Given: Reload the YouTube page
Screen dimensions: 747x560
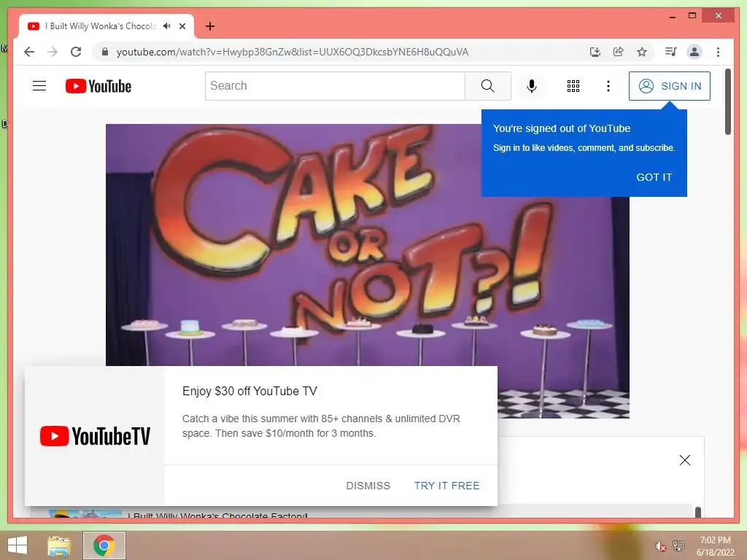Looking at the screenshot, I should 76,52.
